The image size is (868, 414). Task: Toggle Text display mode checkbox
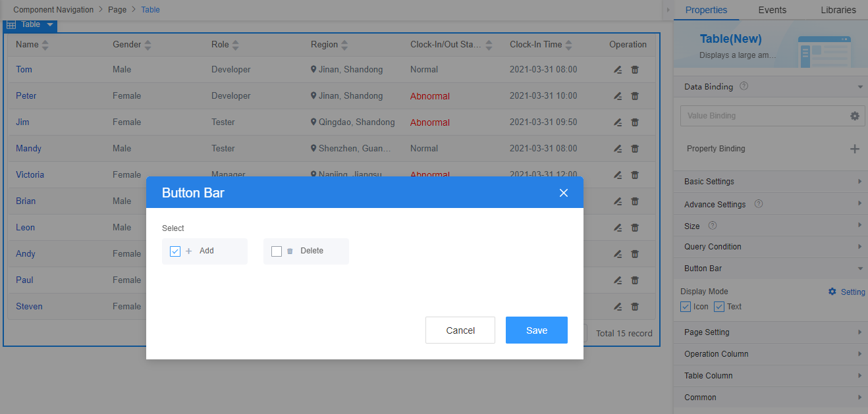pos(719,307)
